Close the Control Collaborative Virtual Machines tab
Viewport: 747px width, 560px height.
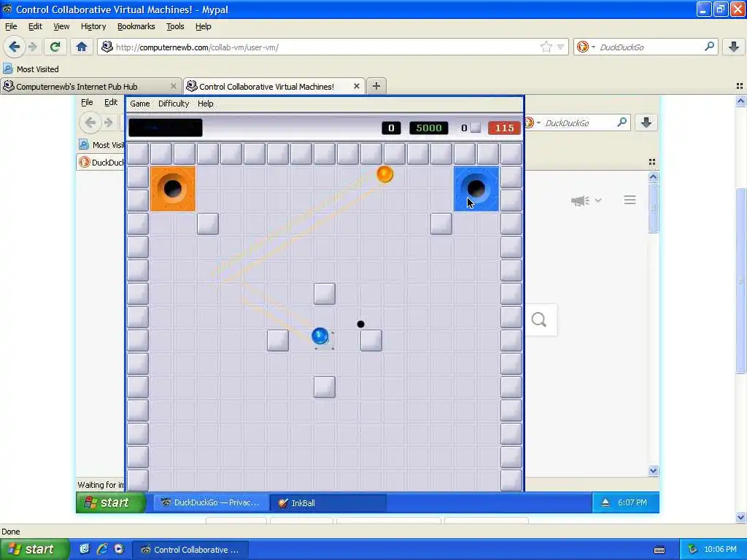[356, 86]
